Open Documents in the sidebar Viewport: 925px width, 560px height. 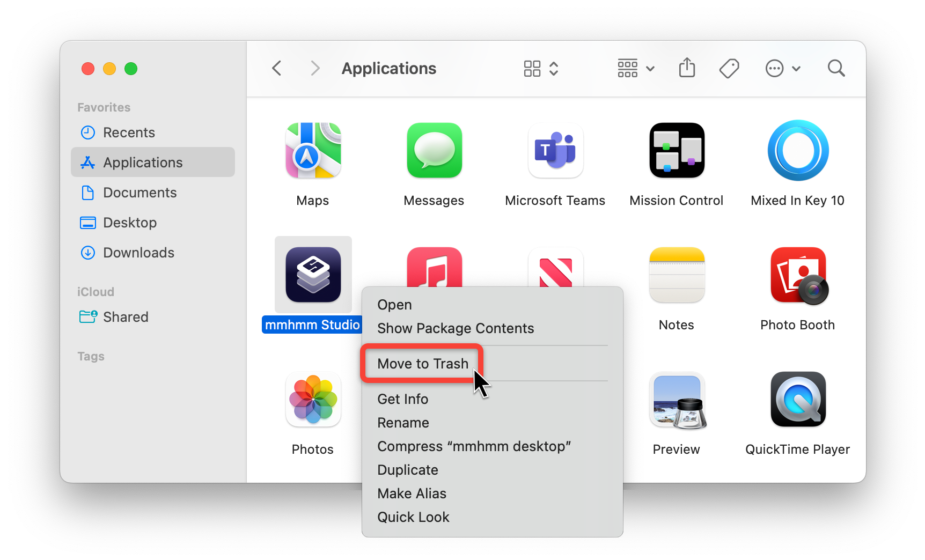click(153, 193)
